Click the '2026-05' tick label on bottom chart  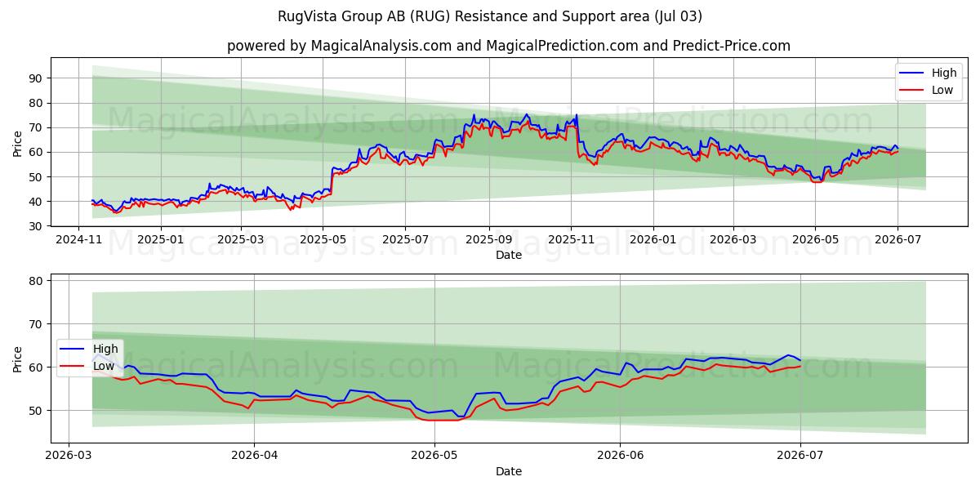tap(434, 455)
